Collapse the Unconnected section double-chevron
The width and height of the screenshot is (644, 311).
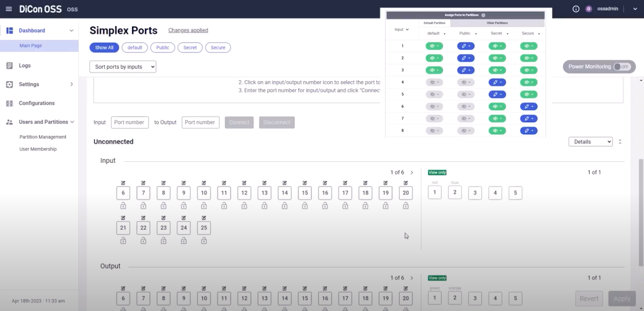620,142
